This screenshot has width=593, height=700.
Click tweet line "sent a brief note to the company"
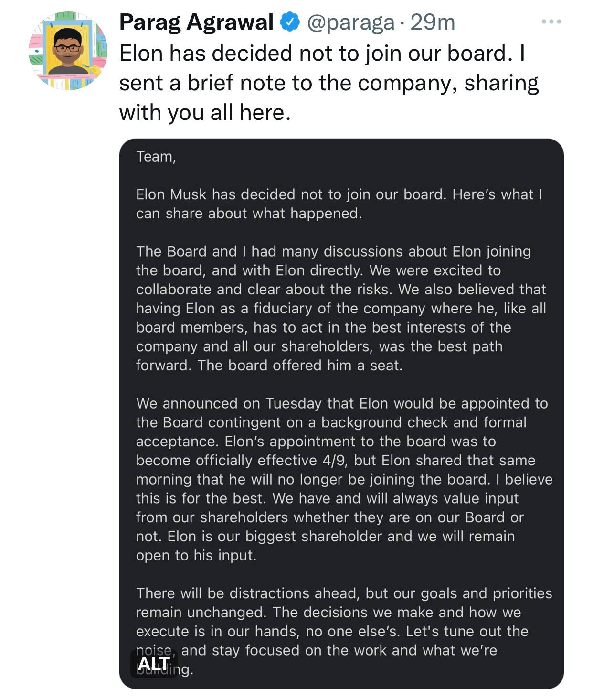328,83
